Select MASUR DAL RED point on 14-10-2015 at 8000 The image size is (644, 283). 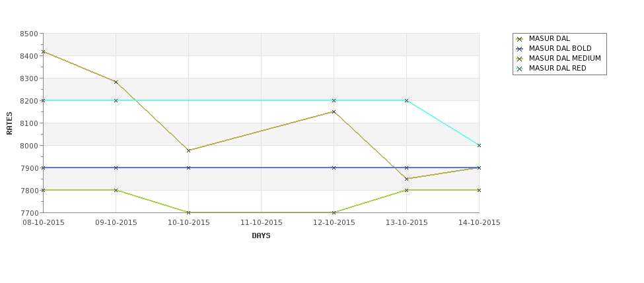(x=479, y=145)
